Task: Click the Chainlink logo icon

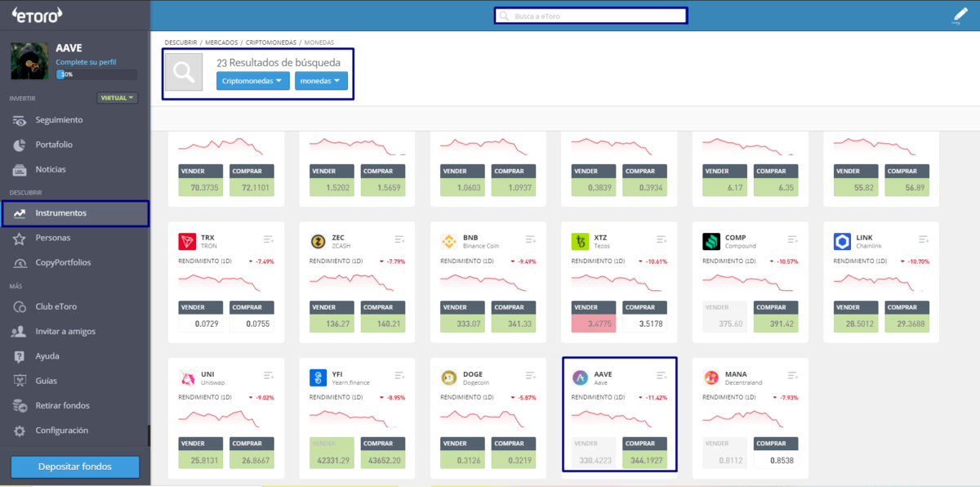Action: 842,242
